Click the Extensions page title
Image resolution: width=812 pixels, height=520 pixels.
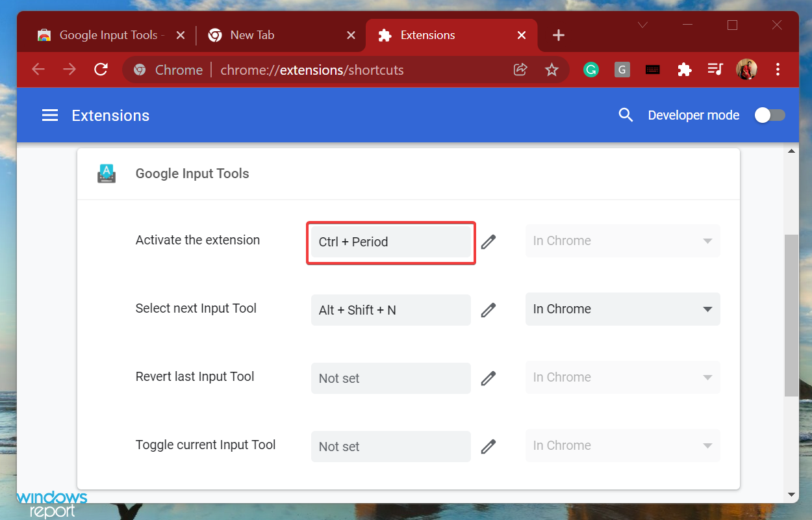(x=110, y=116)
